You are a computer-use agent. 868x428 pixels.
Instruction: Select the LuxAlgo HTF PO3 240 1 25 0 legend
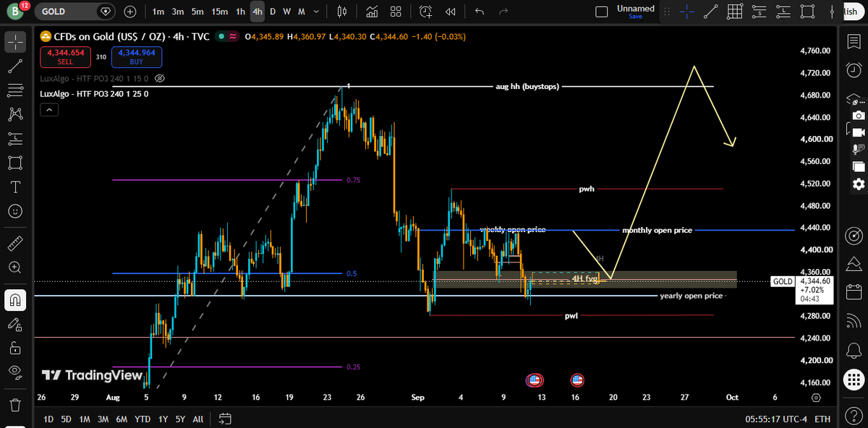coord(94,94)
